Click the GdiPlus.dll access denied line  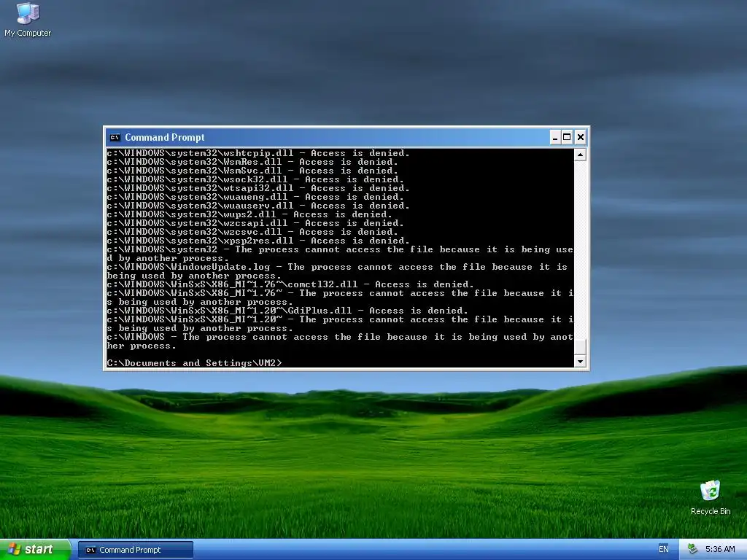coord(287,311)
